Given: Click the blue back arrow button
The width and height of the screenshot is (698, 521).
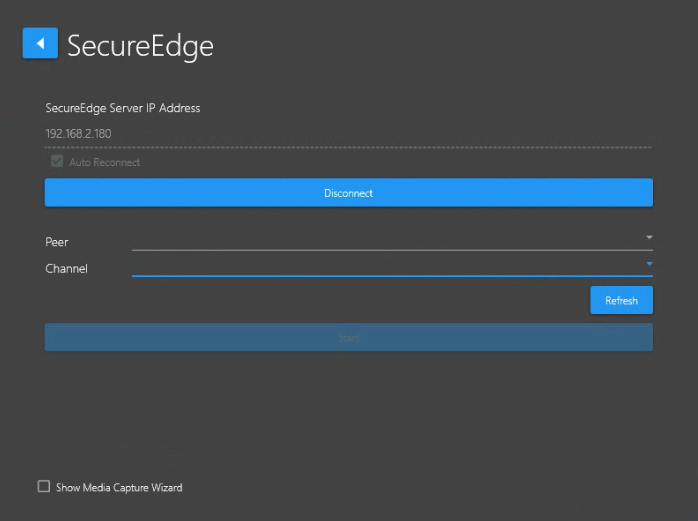Looking at the screenshot, I should [x=40, y=43].
